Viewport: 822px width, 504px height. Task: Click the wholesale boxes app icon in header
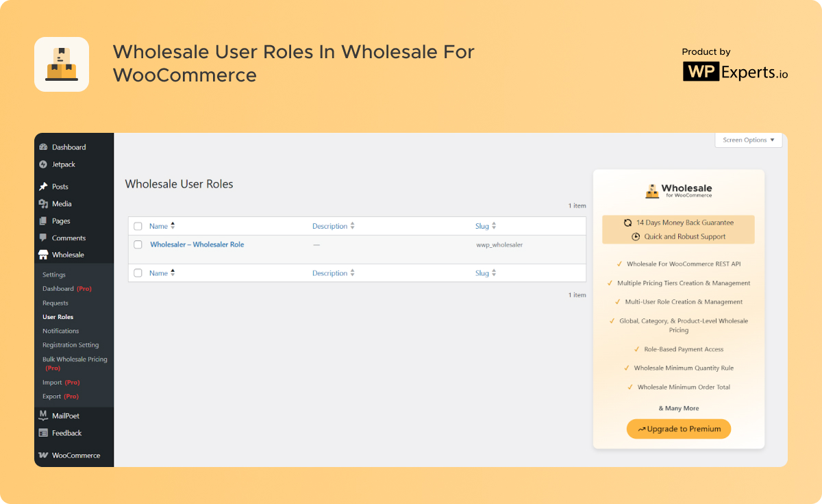pos(62,64)
